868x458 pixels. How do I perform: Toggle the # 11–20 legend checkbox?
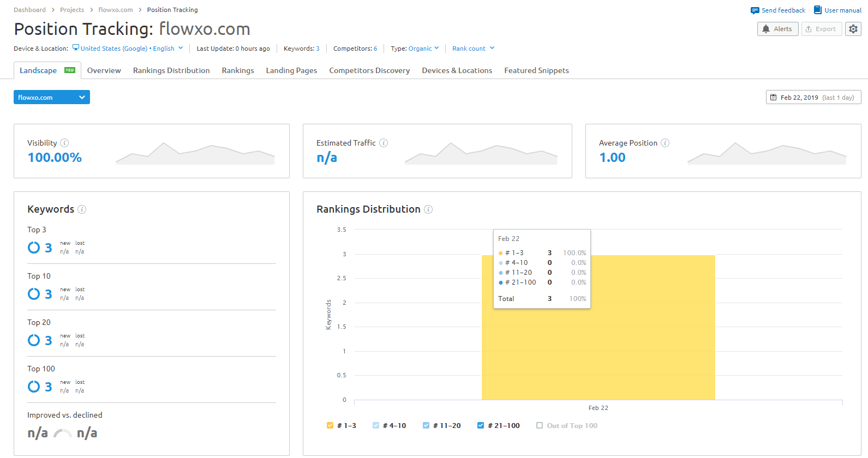tap(426, 426)
